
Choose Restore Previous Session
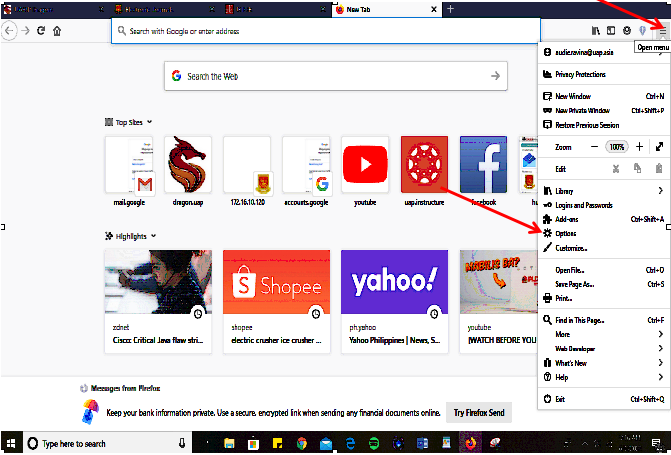point(604,125)
